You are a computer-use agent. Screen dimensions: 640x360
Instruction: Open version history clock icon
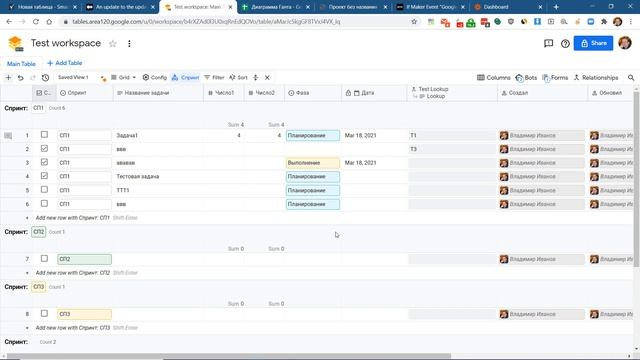[45, 78]
